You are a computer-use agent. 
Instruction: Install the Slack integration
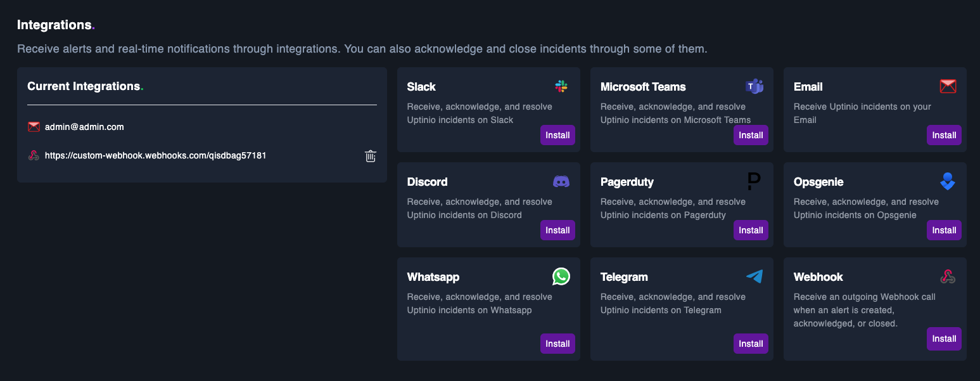(x=557, y=135)
